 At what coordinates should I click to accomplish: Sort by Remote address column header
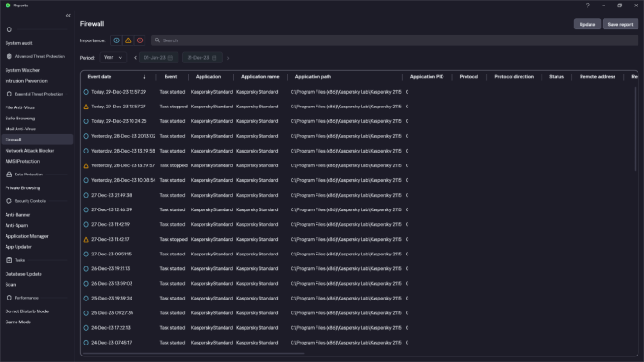pos(597,77)
